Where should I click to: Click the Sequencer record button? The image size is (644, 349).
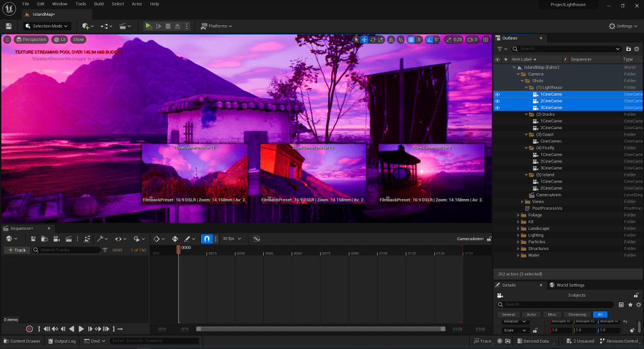click(29, 329)
